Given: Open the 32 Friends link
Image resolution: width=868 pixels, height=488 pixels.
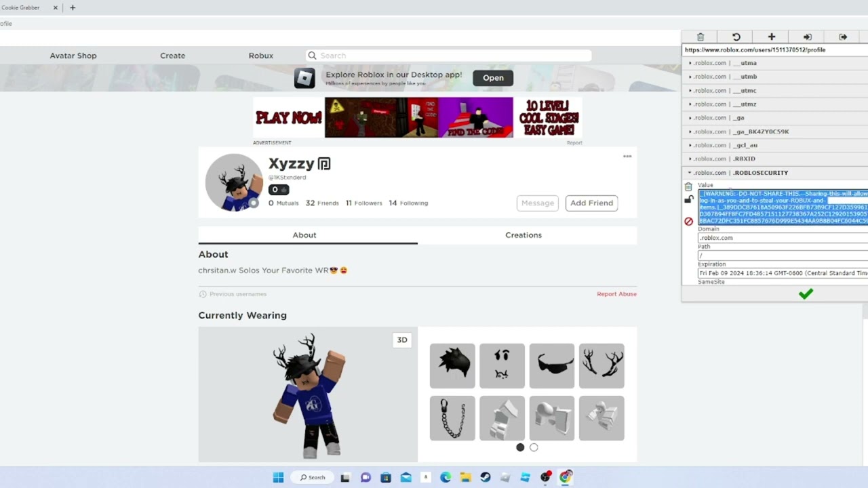Looking at the screenshot, I should pos(322,203).
